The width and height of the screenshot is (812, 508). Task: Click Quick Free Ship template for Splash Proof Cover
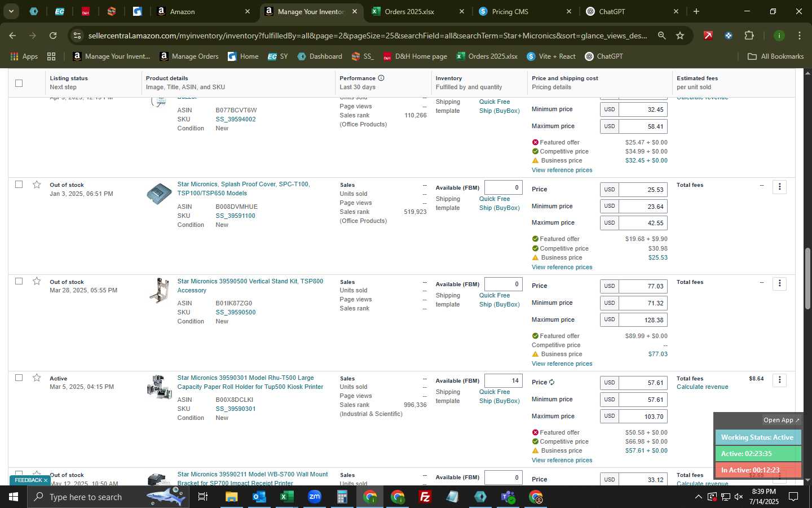pos(500,203)
